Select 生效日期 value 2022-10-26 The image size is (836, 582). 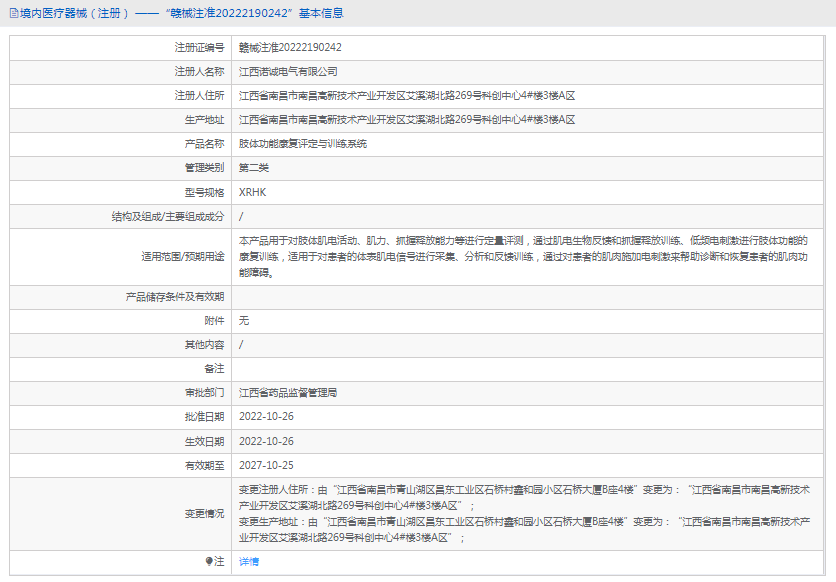[266, 441]
